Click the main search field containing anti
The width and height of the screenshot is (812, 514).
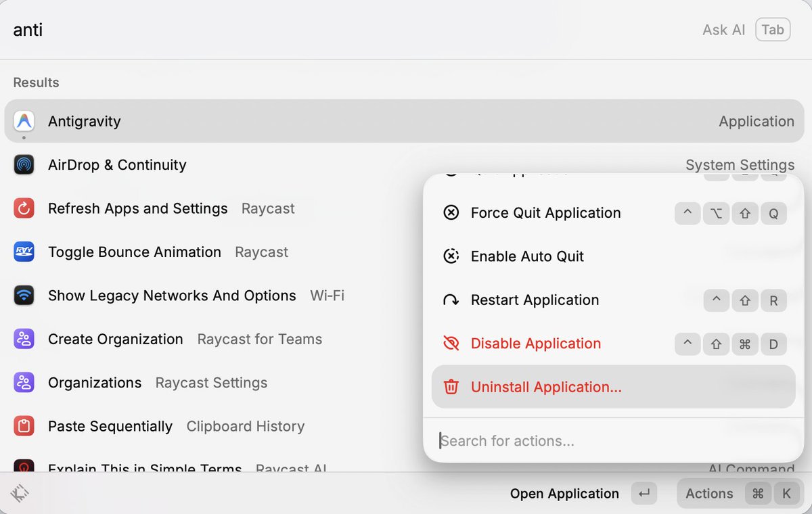pyautogui.click(x=352, y=30)
